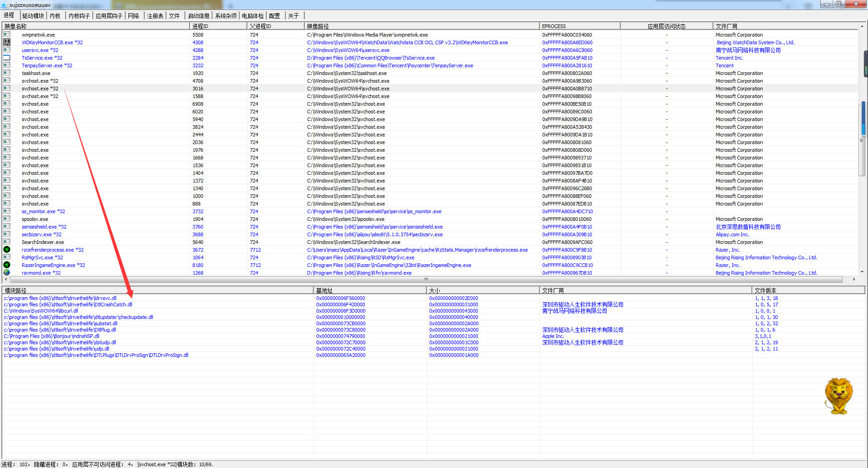The height and width of the screenshot is (468, 868).
Task: Click the Alipay.com Inc. vendor cell
Action: 732,234
